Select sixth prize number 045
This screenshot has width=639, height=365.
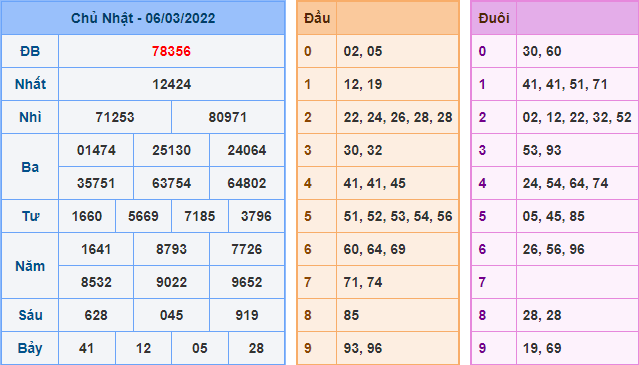click(x=171, y=315)
